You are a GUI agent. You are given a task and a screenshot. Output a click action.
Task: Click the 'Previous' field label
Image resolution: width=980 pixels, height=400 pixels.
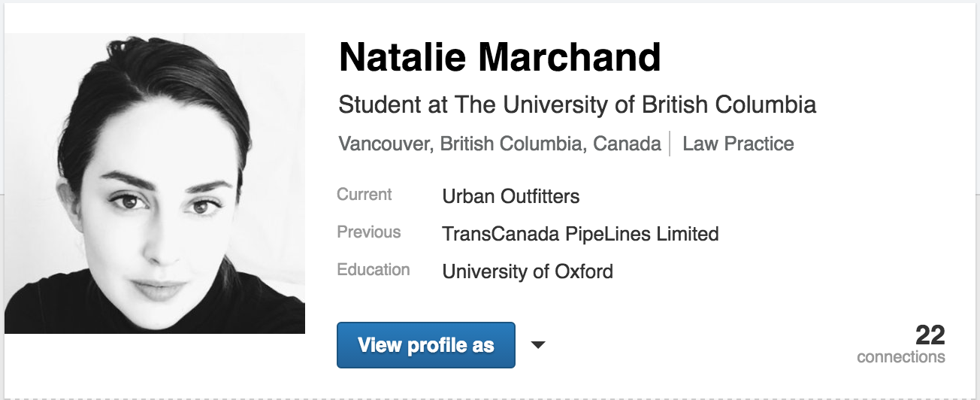[x=369, y=232]
